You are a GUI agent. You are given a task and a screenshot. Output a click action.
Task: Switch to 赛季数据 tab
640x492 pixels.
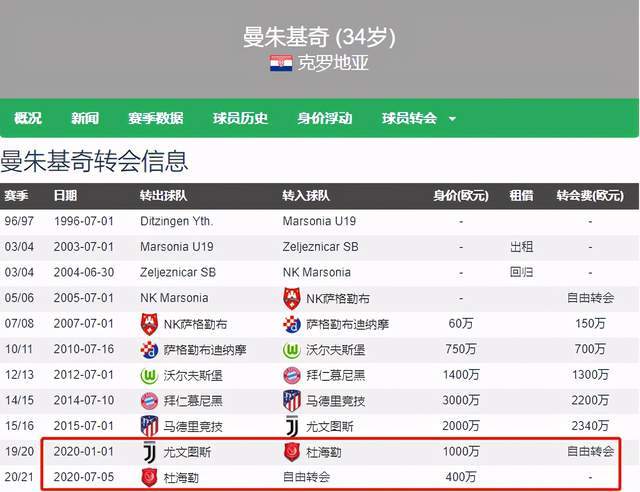pos(156,118)
